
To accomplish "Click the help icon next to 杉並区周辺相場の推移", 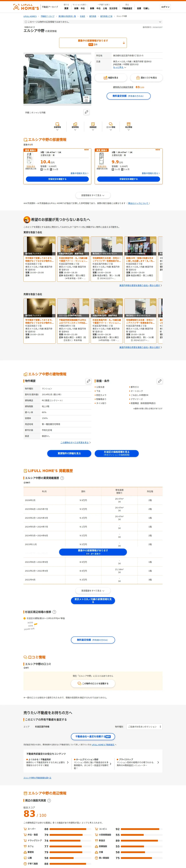I will pyautogui.click(x=54, y=612).
